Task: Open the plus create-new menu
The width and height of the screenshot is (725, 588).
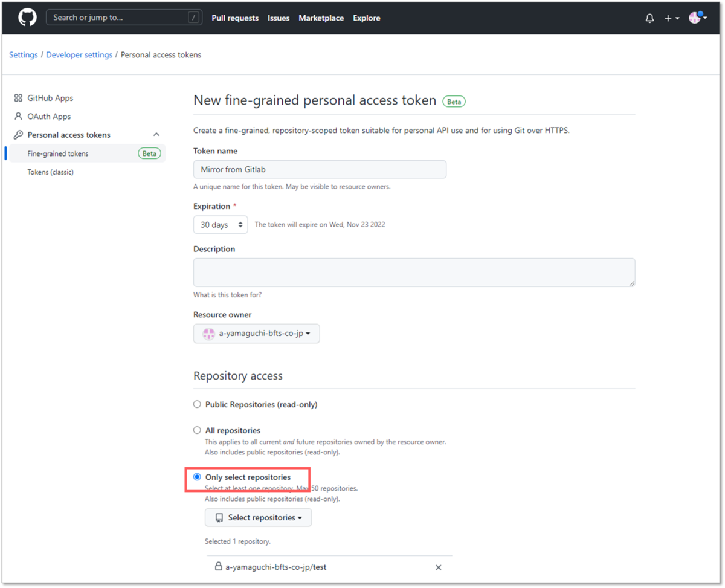Action: point(672,18)
